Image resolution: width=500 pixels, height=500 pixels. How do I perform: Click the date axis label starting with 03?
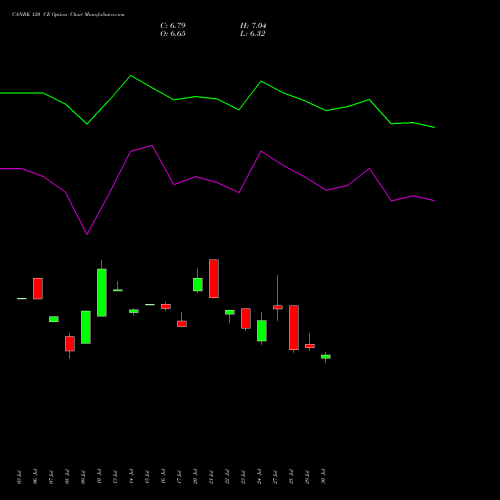[19, 477]
